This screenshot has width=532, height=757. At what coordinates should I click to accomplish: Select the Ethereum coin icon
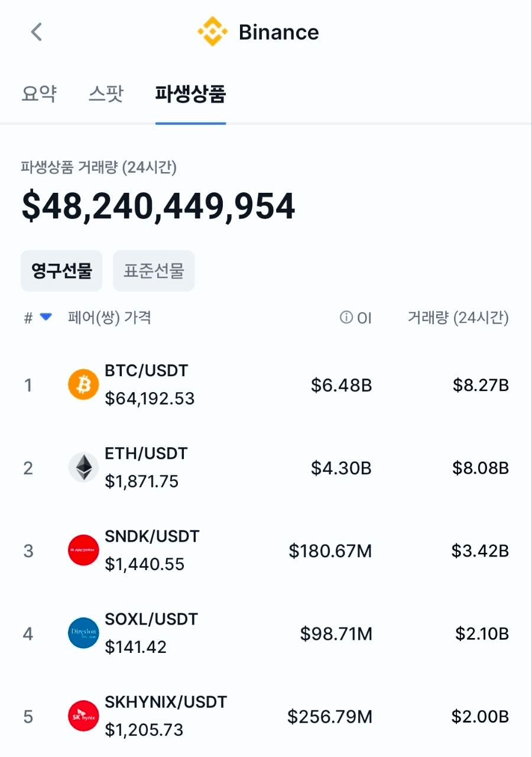tap(83, 468)
